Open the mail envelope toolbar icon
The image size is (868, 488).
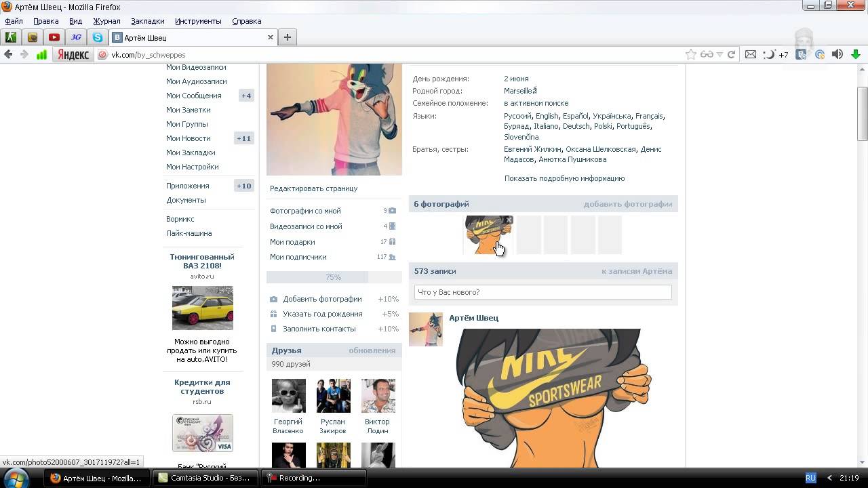pyautogui.click(x=751, y=55)
